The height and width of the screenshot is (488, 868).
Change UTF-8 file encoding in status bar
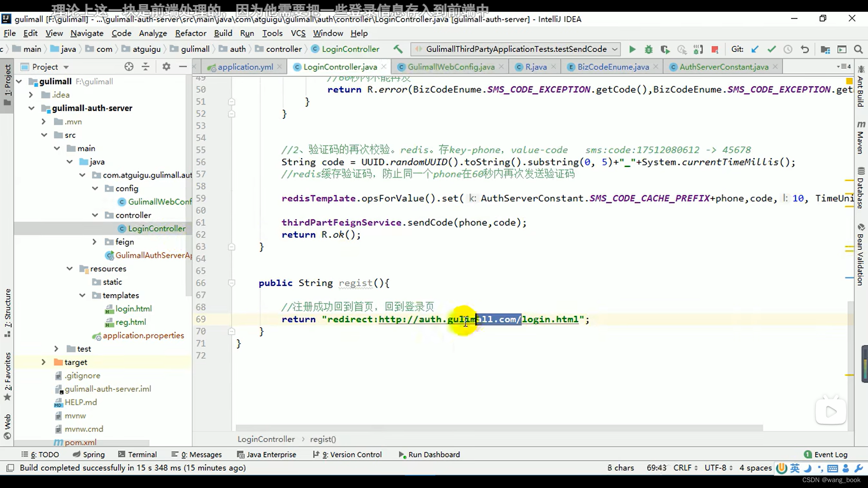click(718, 468)
